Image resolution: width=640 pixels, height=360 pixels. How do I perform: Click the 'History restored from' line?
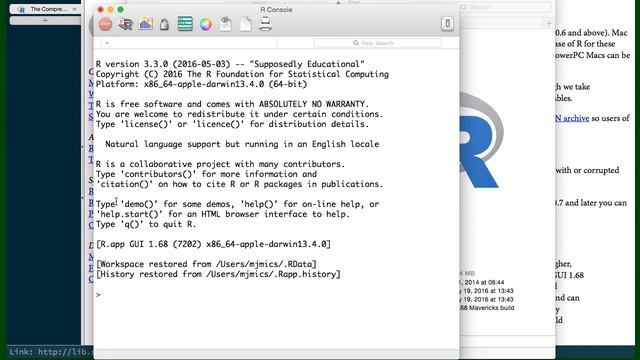[218, 274]
